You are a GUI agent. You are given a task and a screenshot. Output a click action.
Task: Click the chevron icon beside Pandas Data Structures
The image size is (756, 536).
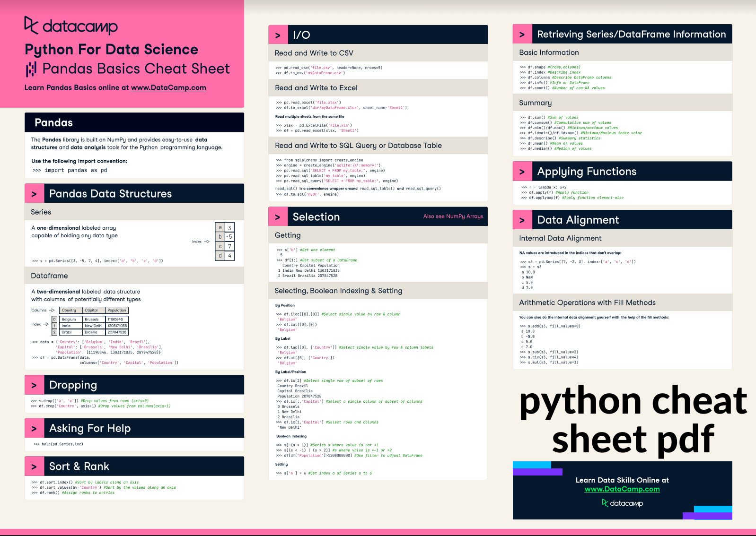coord(34,194)
